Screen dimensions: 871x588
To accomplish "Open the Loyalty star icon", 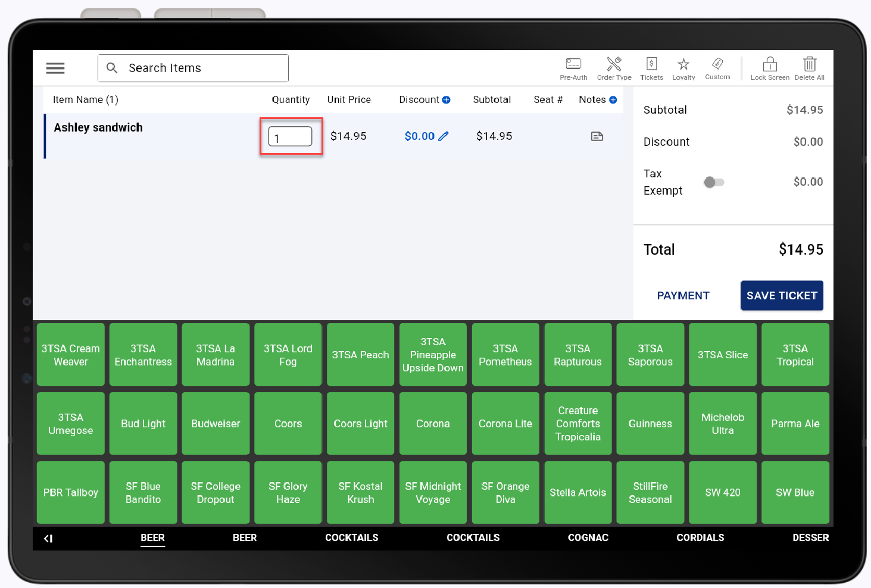I will pyautogui.click(x=683, y=64).
